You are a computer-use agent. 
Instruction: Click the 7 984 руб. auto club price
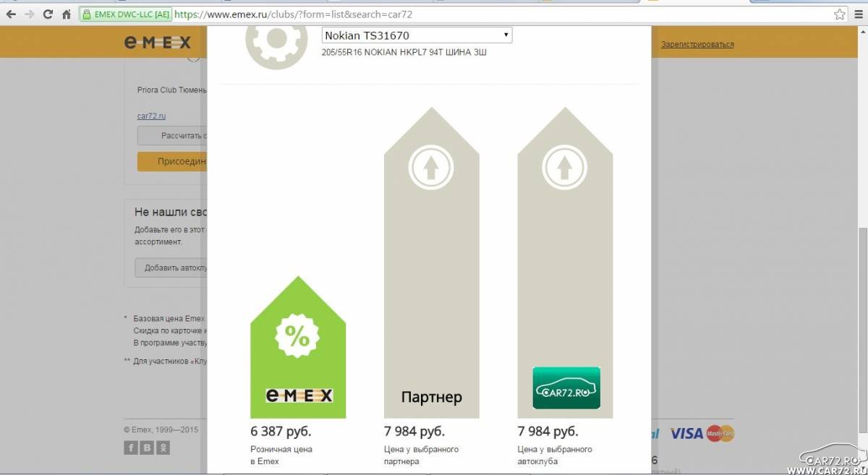(548, 432)
